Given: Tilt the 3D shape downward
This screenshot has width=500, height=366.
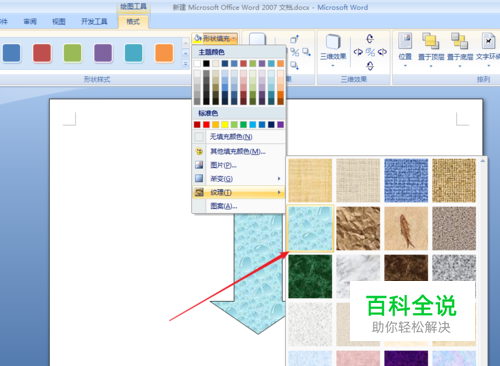Looking at the screenshot, I should point(370,66).
